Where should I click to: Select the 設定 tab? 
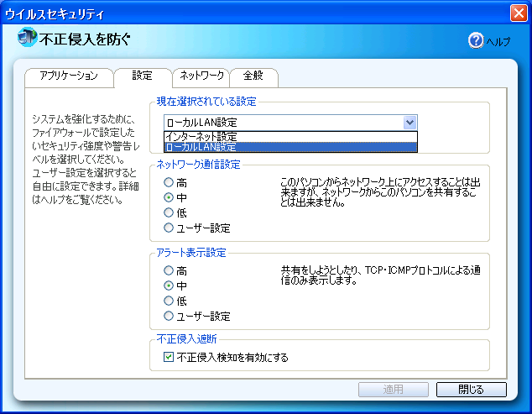click(143, 76)
